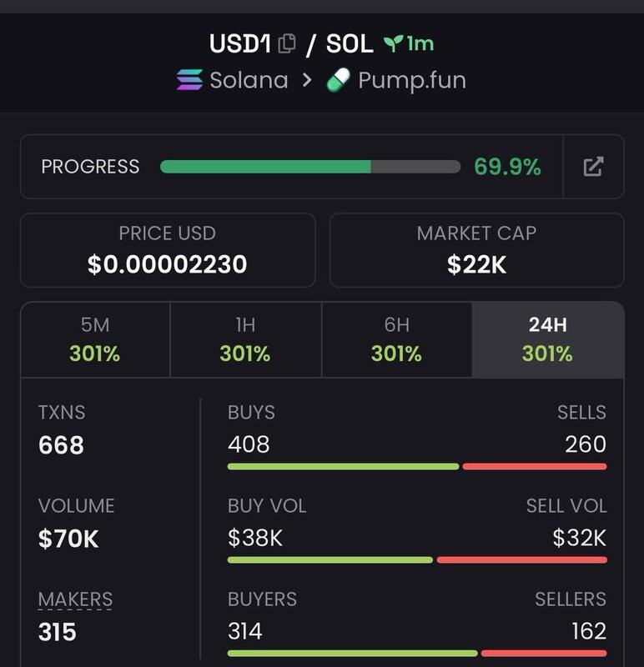Copy the USD1 token address icon
Viewport: 644px width, 667px height.
[x=287, y=43]
